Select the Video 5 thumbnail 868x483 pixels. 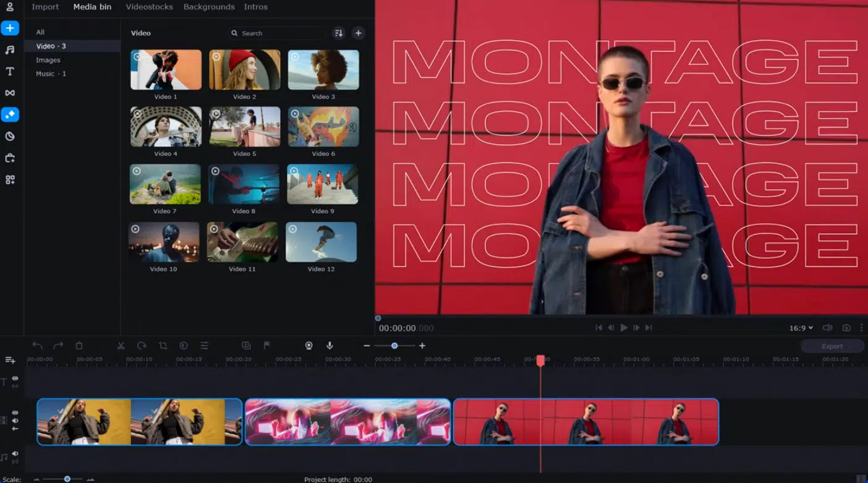pos(244,127)
